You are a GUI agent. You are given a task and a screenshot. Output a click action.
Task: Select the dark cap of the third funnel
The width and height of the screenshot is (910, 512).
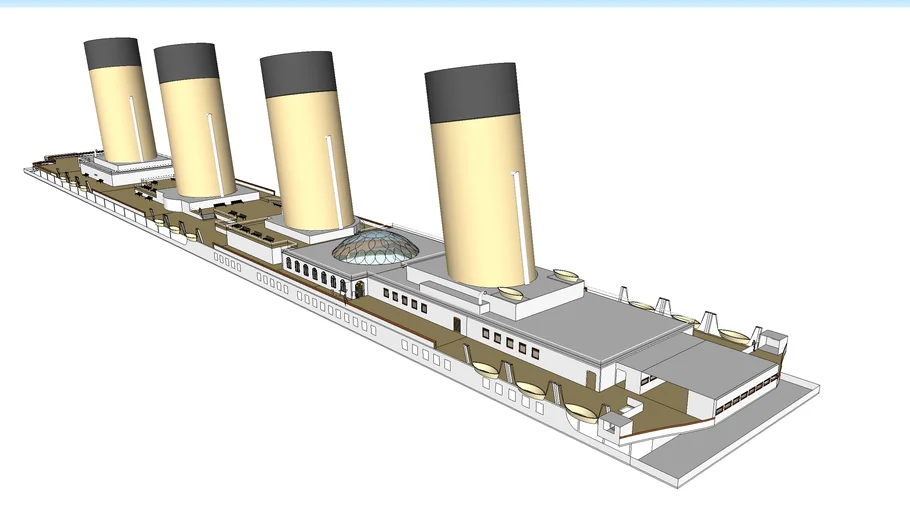pyautogui.click(x=300, y=73)
